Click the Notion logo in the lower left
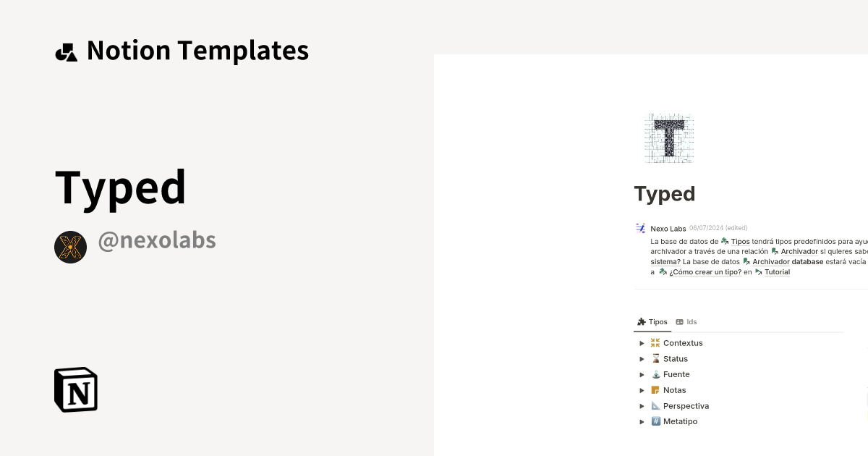This screenshot has height=456, width=868. pos(75,389)
